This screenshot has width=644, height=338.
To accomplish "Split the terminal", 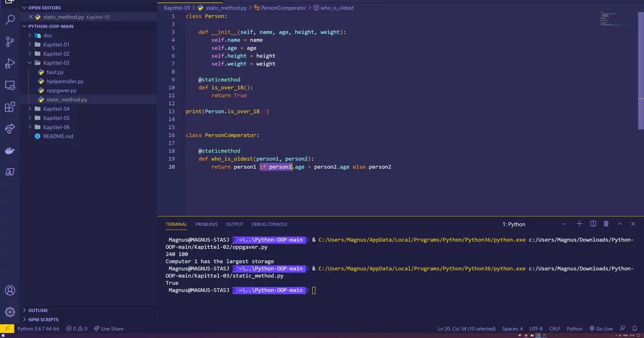I will coord(593,224).
